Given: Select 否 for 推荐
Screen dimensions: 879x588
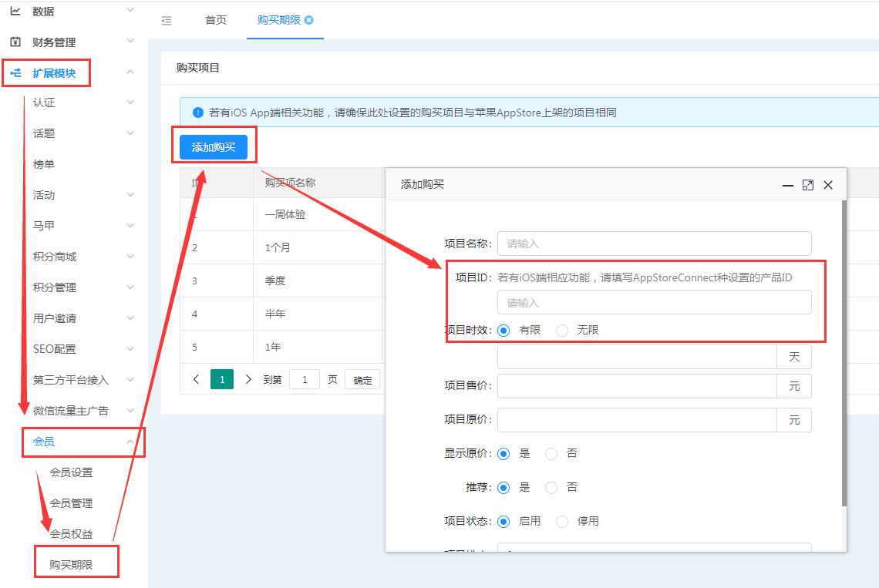Looking at the screenshot, I should (x=551, y=488).
